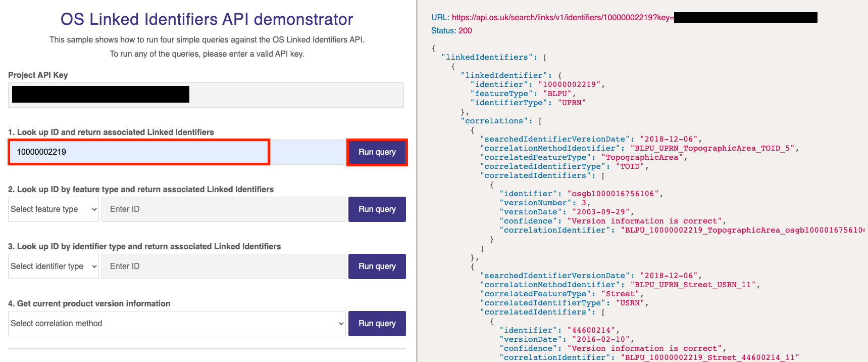Click the "correlatedIdentifierType": "USRN" line
Screen dimensions: 868x362
point(565,303)
